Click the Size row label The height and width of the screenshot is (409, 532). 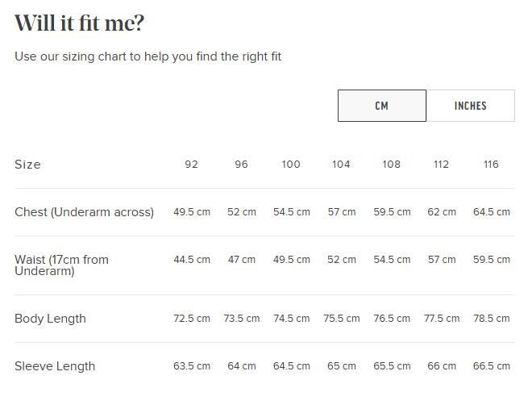click(x=27, y=165)
